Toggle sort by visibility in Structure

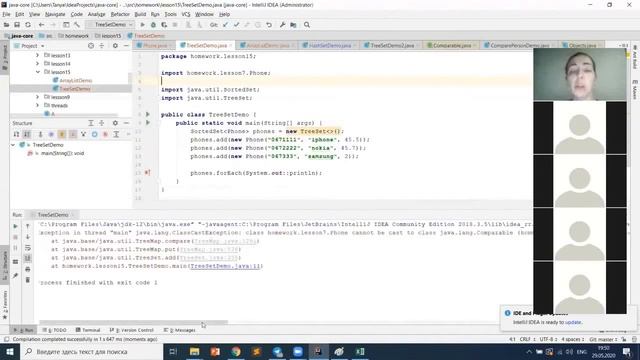point(16,134)
